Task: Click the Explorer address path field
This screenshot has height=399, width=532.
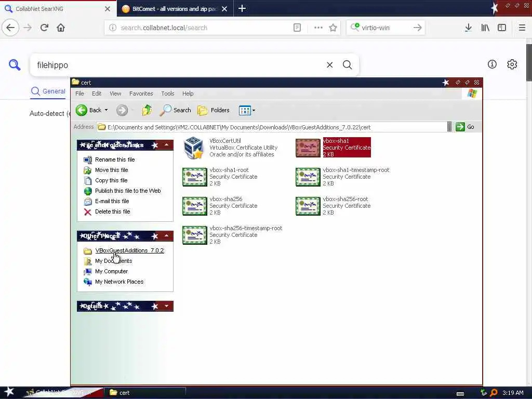Action: pyautogui.click(x=271, y=127)
